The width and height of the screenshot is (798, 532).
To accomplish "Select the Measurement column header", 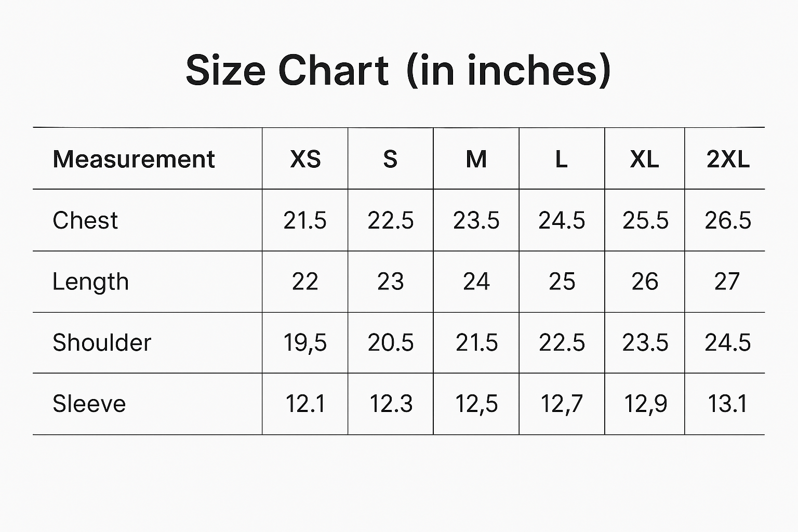I will (x=134, y=159).
